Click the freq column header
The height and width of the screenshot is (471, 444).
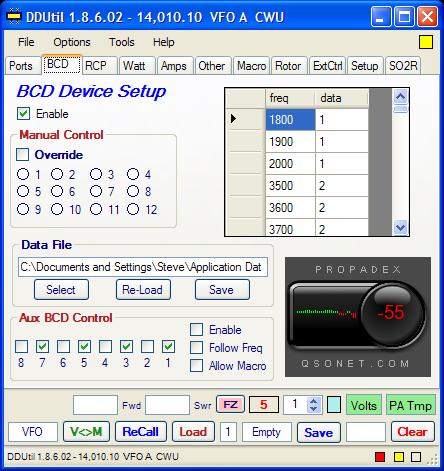click(290, 98)
